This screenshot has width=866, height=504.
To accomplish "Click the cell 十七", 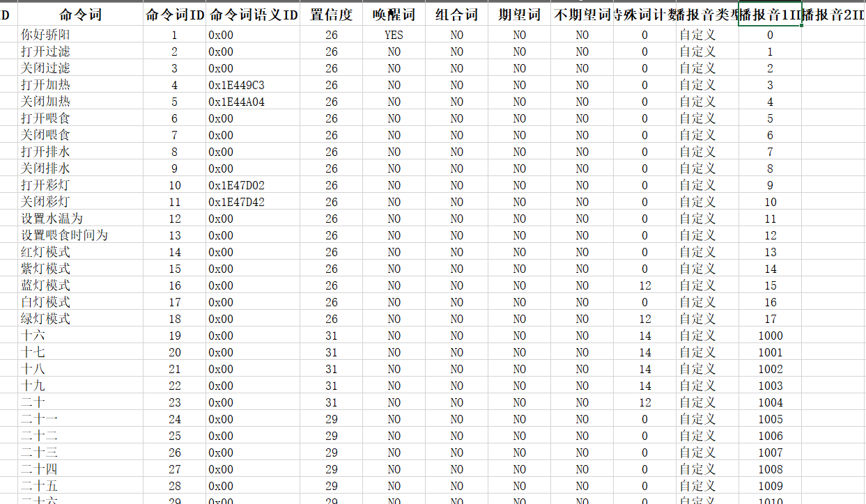I will click(81, 352).
